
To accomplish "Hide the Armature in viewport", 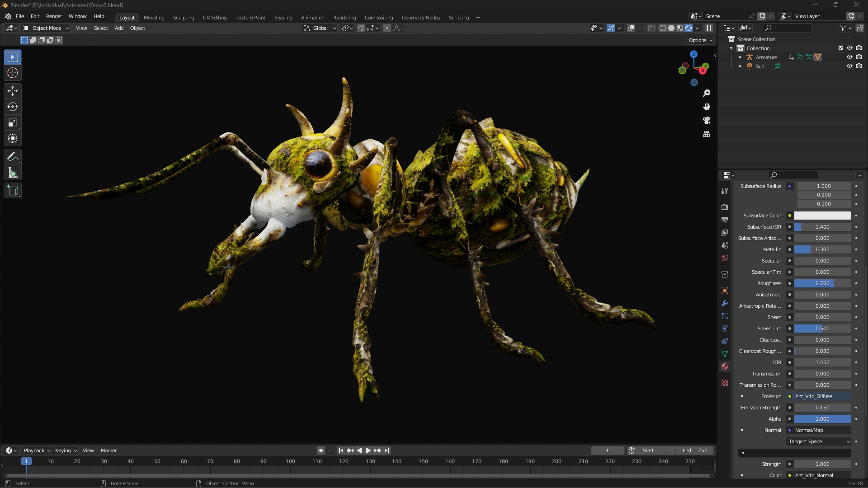I will pos(849,57).
